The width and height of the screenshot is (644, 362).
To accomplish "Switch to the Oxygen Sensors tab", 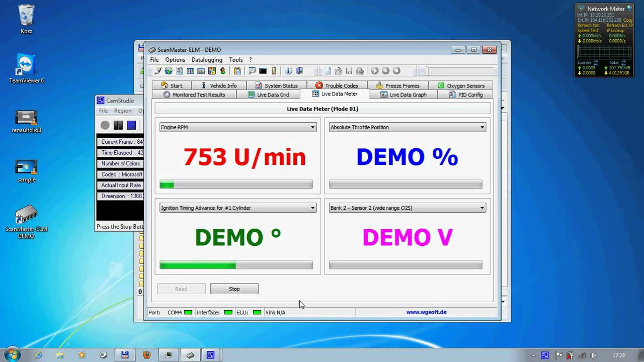I will (x=461, y=85).
